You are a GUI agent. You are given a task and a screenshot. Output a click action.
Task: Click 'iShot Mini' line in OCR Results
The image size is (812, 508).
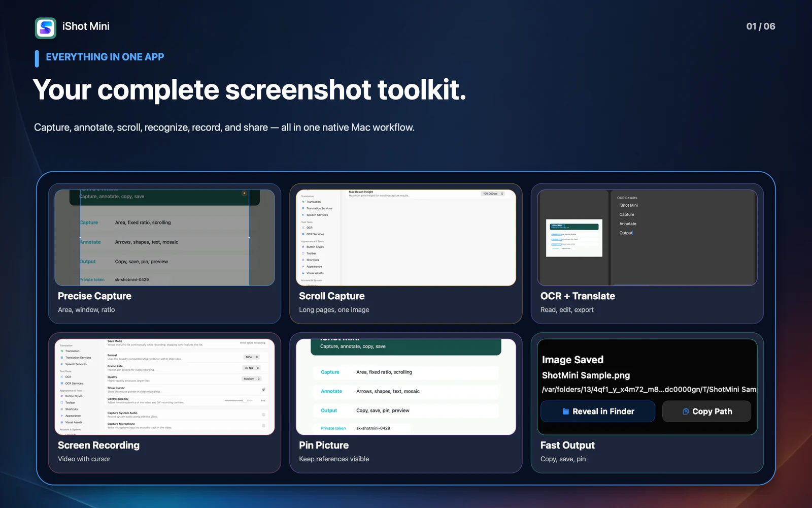pyautogui.click(x=628, y=205)
